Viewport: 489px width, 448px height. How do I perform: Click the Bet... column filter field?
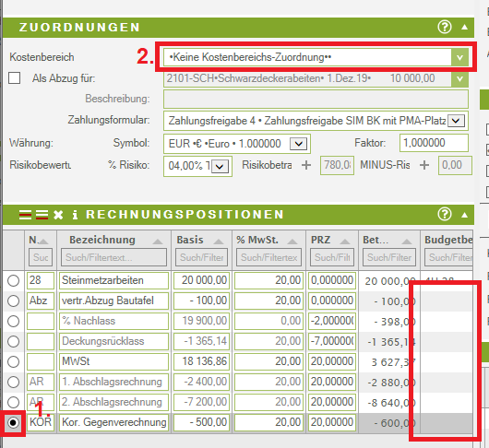click(x=389, y=257)
